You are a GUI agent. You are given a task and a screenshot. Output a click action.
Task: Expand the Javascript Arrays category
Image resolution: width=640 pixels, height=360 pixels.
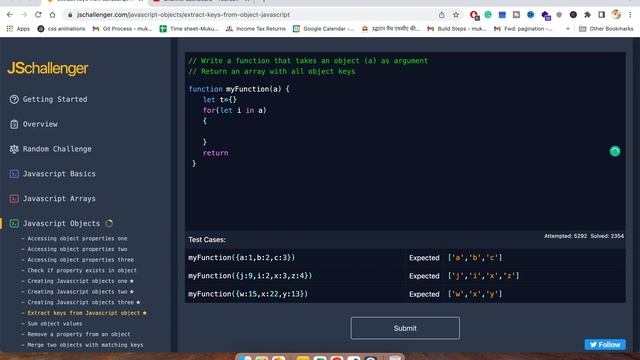click(59, 199)
